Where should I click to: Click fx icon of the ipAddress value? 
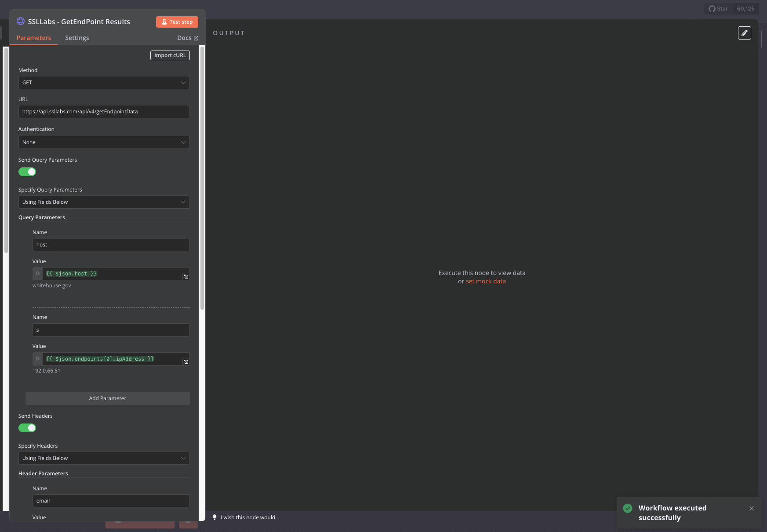point(38,359)
